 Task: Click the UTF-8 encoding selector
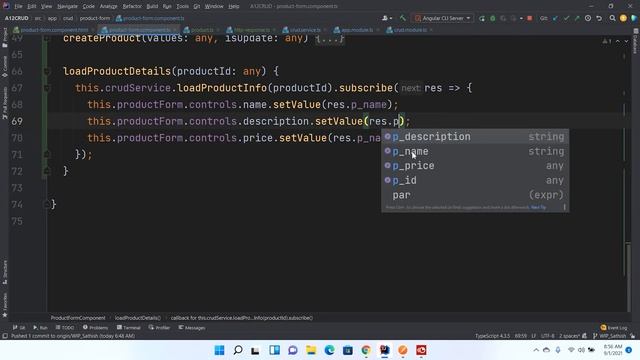coord(547,336)
